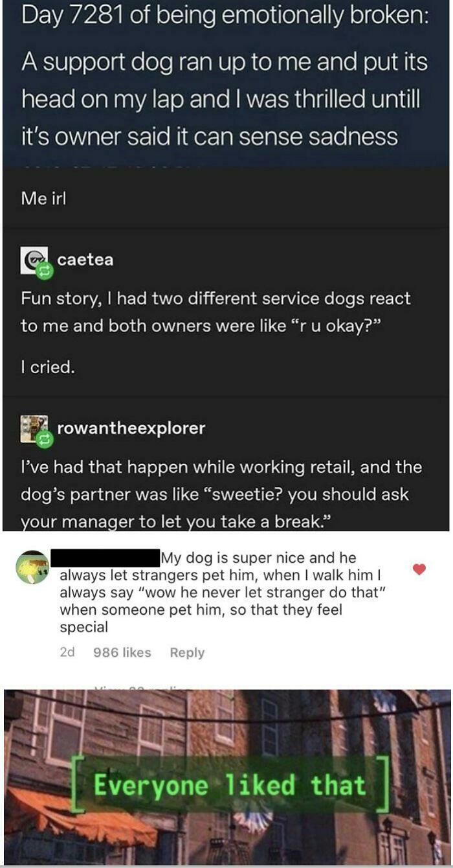453x868 pixels.
Task: Select the sunglasses avatar thumbnail next to caetea
Action: [x=30, y=258]
